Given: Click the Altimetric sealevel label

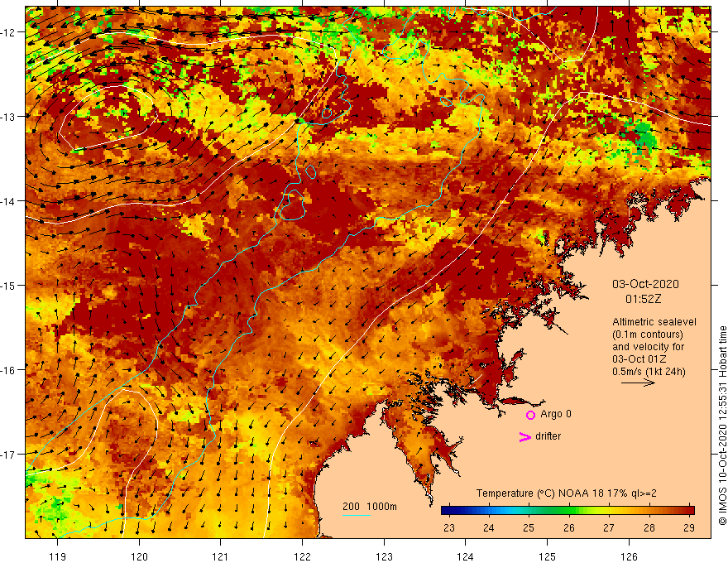Looking at the screenshot, I should pyautogui.click(x=654, y=322).
